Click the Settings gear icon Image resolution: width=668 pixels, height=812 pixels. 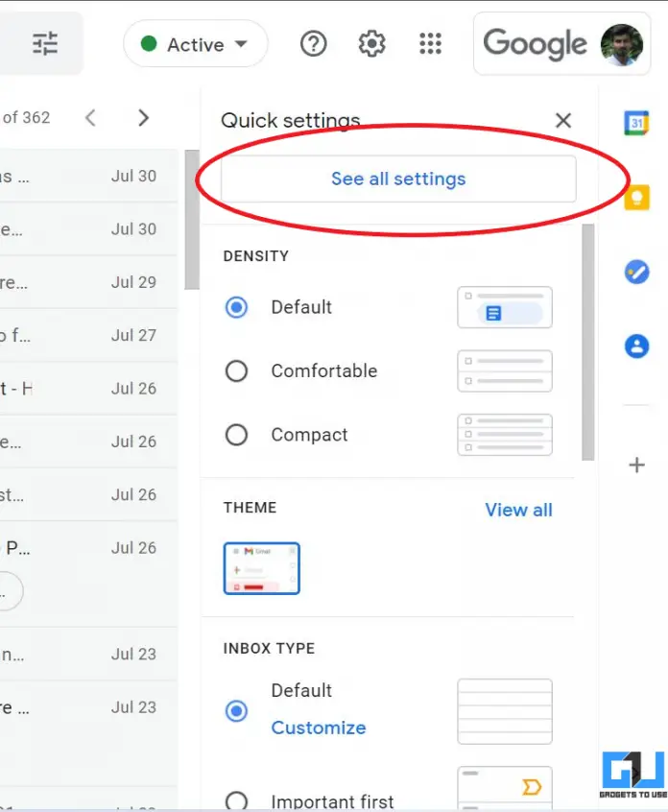[371, 44]
